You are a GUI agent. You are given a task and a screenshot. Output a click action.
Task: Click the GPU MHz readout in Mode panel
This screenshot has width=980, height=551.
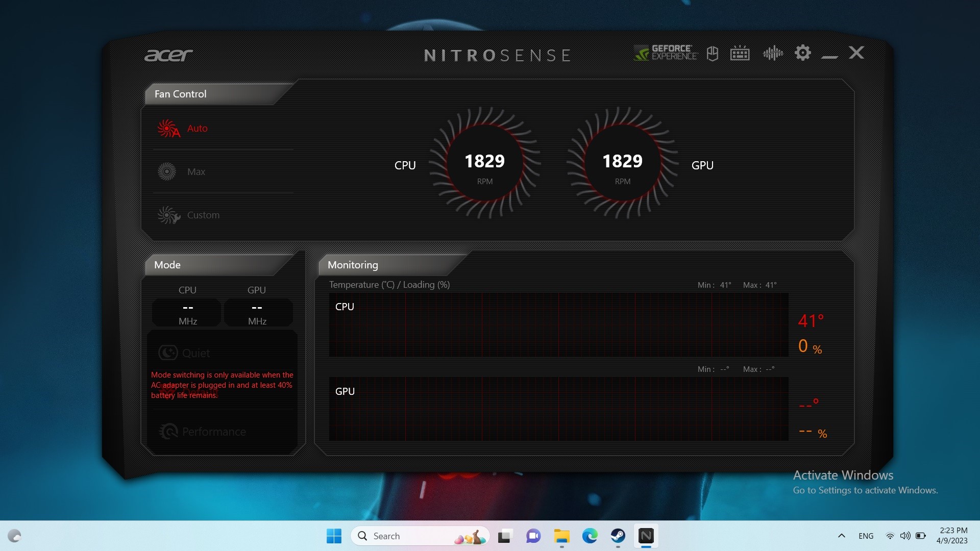pyautogui.click(x=258, y=312)
